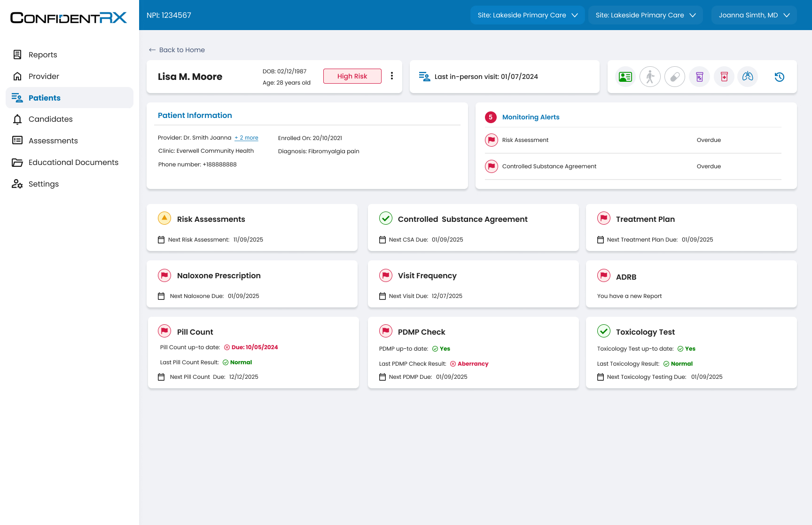
Task: Open the + 2 more providers link
Action: (246, 137)
